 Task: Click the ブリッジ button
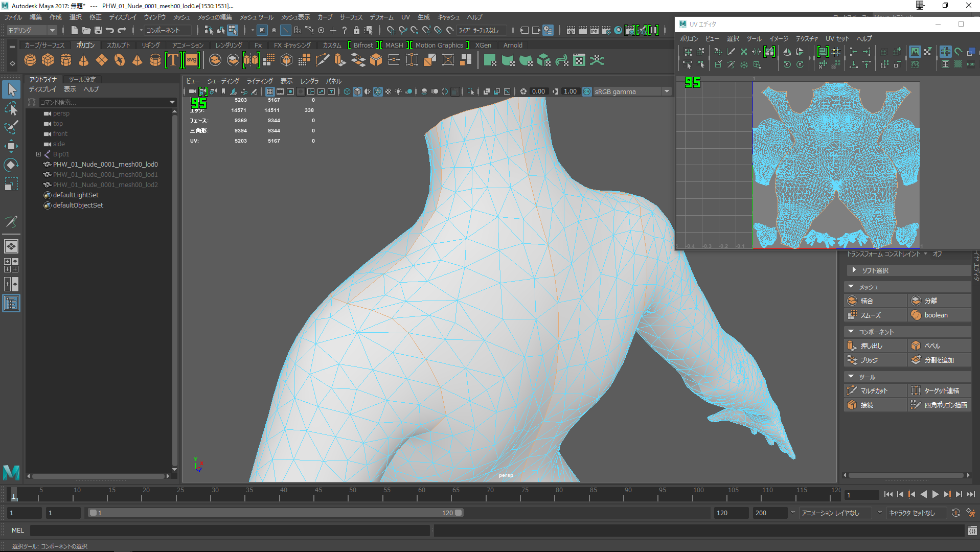coord(869,360)
